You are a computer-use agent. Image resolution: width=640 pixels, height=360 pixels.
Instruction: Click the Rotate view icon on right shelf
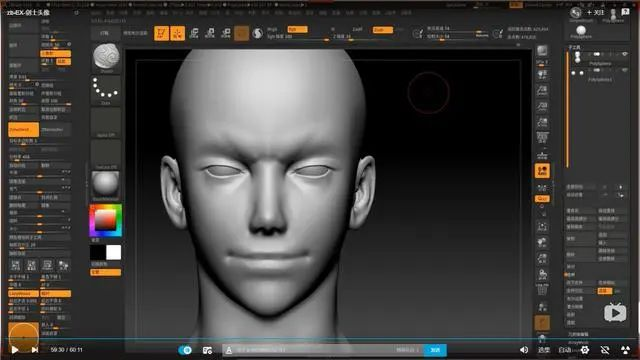pos(542,274)
